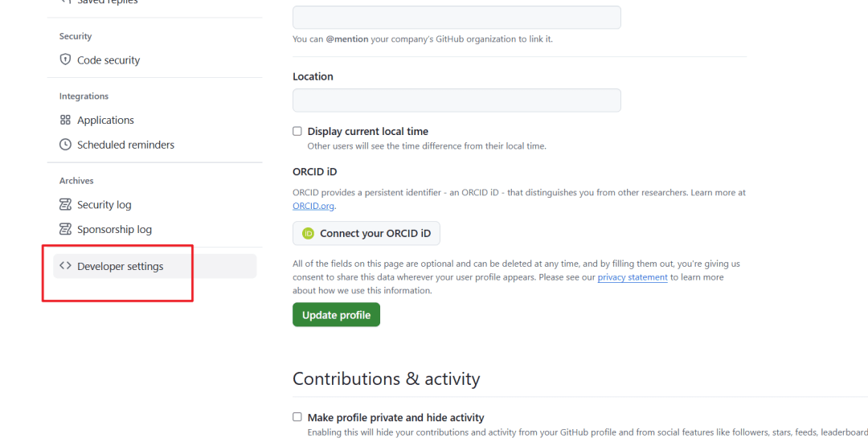
Task: Click the Developer settings code icon
Action: [x=66, y=266]
